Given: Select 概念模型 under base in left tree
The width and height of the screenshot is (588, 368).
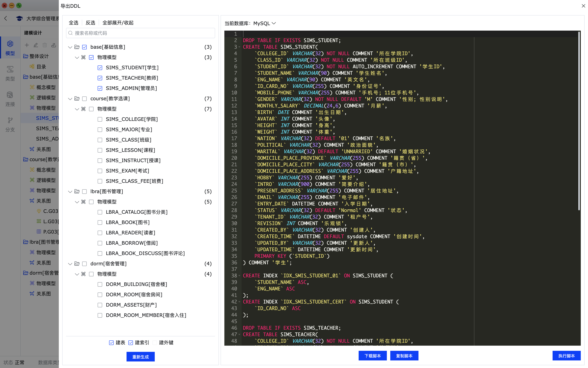Looking at the screenshot, I should pyautogui.click(x=46, y=87).
